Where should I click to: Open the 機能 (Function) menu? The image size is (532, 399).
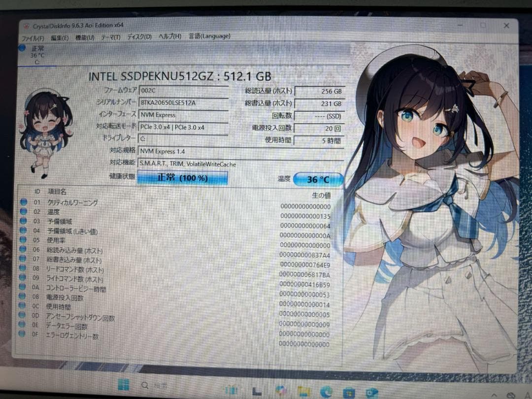[82, 36]
